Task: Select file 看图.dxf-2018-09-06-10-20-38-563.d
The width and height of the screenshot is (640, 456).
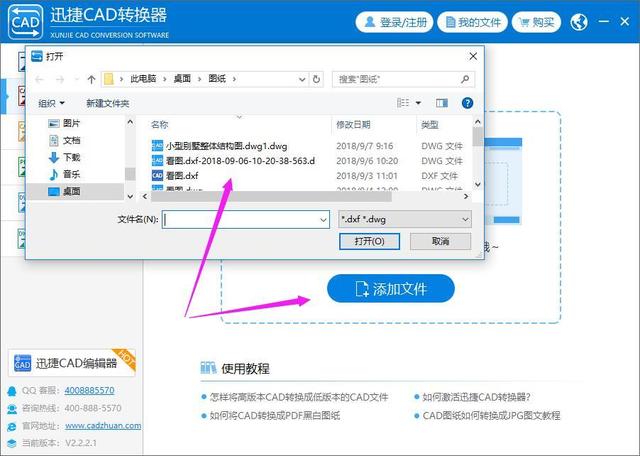Action: (240, 160)
